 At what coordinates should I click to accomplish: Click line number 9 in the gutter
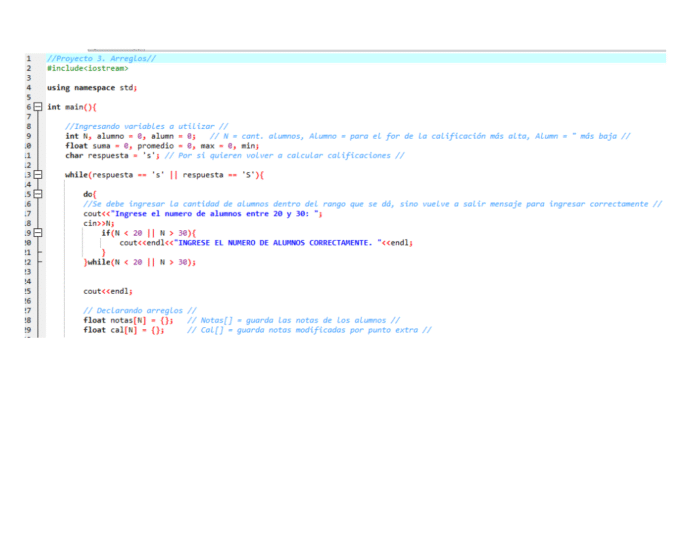[x=28, y=136]
